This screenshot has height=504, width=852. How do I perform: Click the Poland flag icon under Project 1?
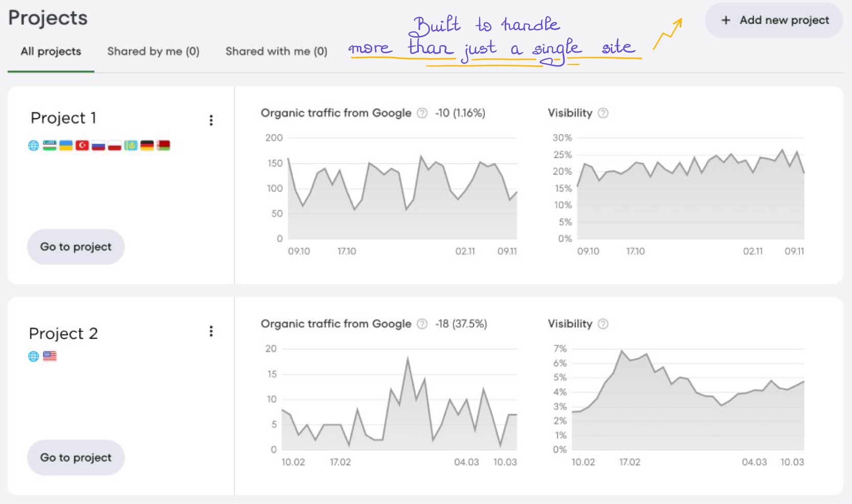tap(115, 145)
